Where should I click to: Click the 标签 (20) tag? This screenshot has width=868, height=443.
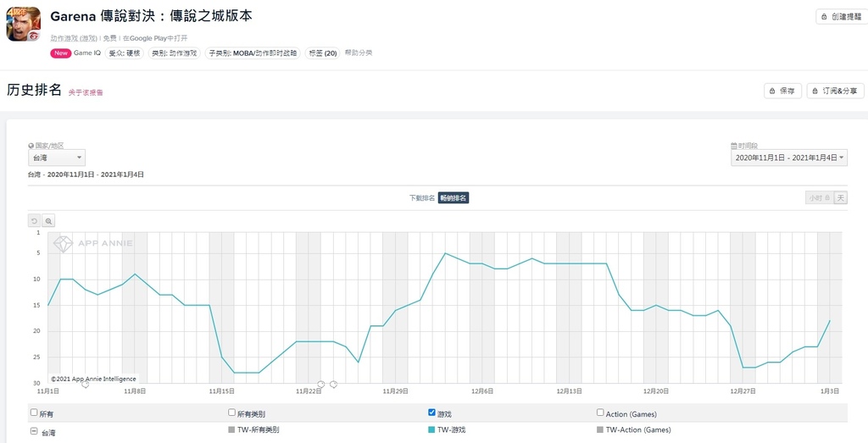click(x=323, y=53)
